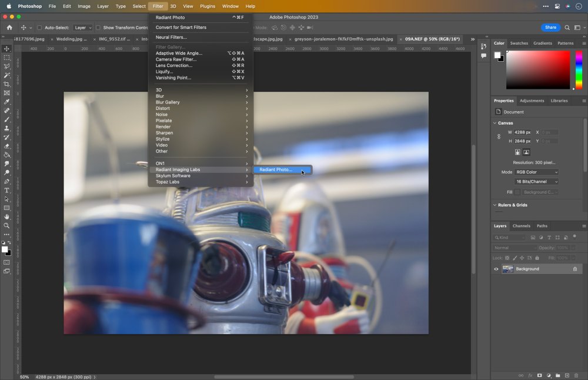Open the 16 Bits/Channel dropdown
Image resolution: width=588 pixels, height=380 pixels.
537,182
